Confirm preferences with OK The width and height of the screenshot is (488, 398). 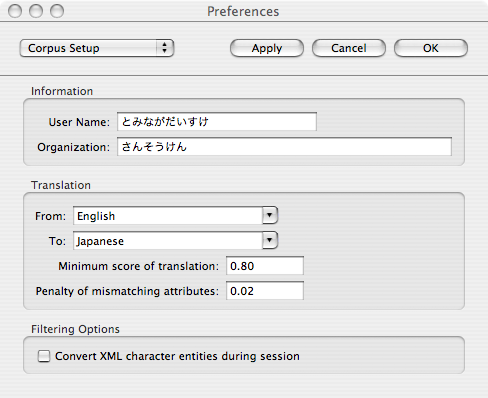tap(431, 48)
